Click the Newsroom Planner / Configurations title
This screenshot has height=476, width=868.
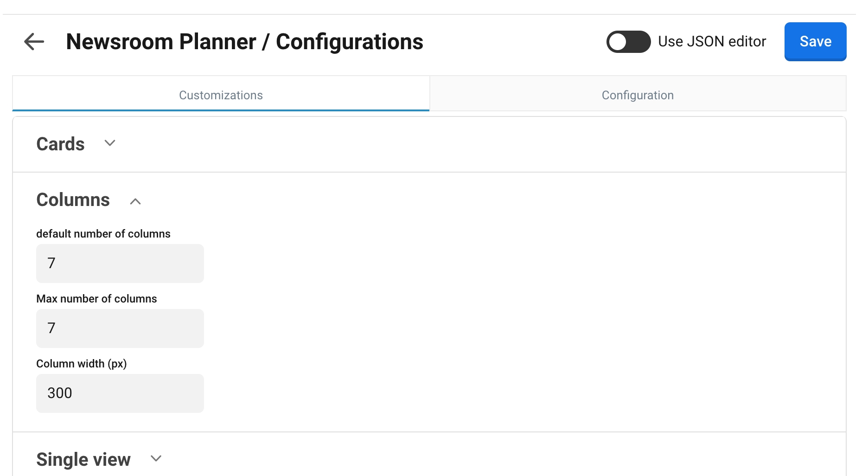[x=244, y=42]
